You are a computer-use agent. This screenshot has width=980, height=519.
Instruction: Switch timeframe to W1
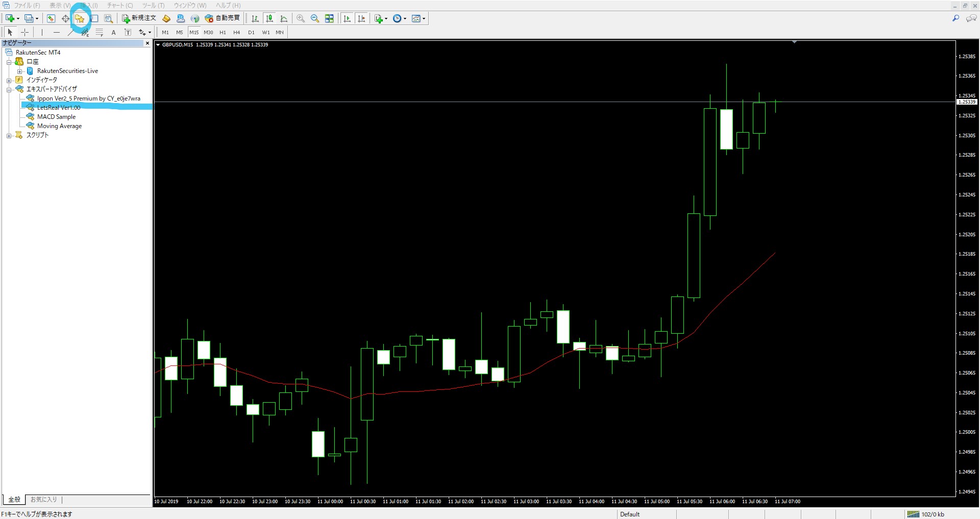point(266,32)
